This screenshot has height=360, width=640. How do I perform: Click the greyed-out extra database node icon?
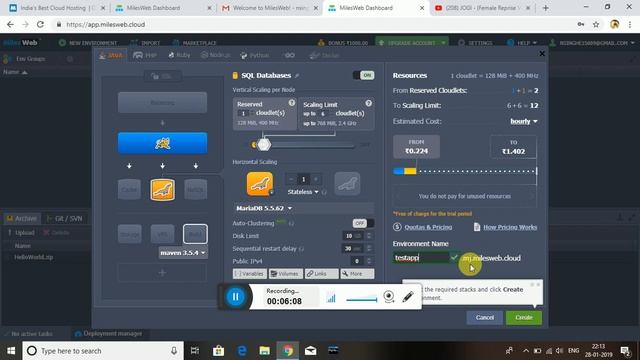(x=347, y=184)
